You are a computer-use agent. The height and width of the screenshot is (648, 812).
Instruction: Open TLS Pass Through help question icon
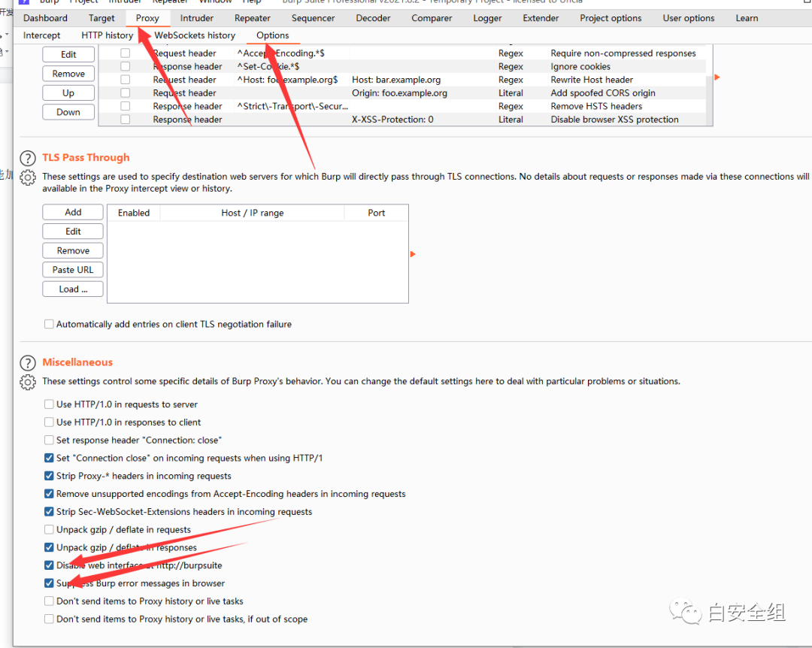click(x=28, y=158)
